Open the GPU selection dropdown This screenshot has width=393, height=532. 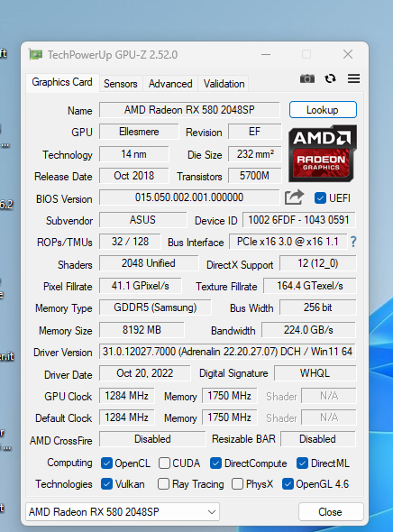[123, 511]
